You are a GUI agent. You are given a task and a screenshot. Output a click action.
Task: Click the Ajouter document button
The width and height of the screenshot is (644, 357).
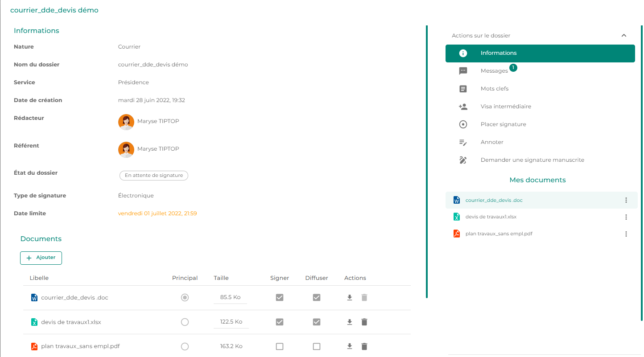click(41, 258)
